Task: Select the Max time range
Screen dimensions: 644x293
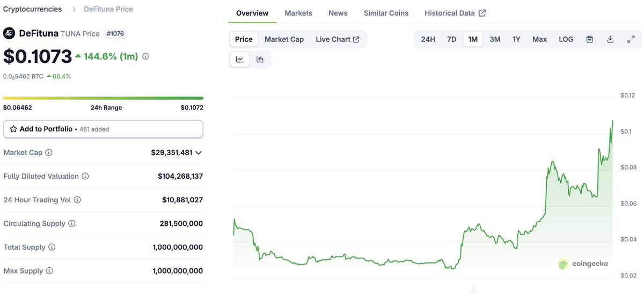Action: pyautogui.click(x=539, y=39)
